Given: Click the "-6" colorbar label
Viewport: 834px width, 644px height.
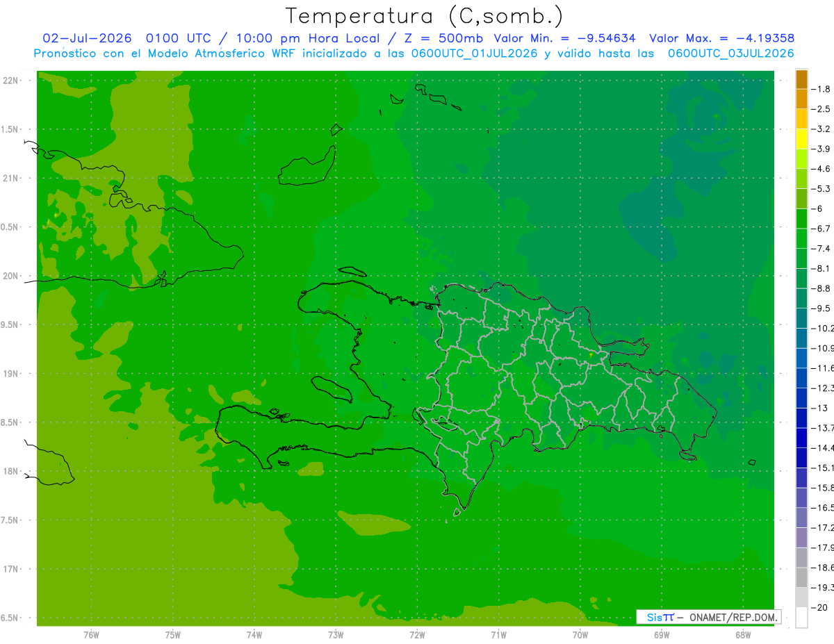Looking at the screenshot, I should tap(819, 208).
